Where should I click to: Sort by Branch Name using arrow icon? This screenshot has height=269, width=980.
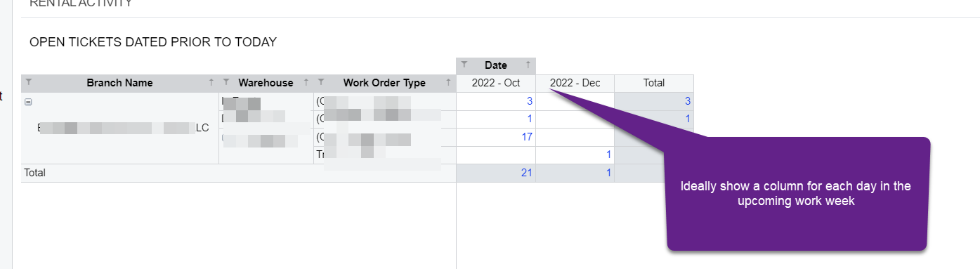coord(211,83)
